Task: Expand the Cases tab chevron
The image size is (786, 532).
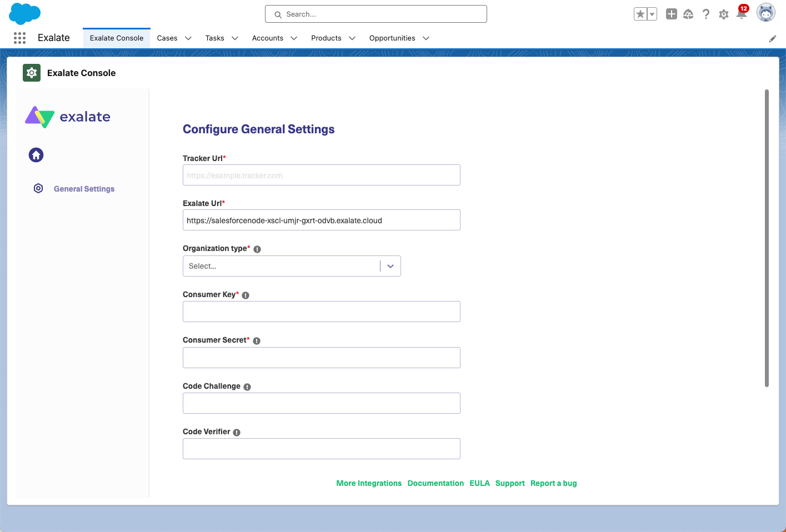Action: (x=188, y=38)
